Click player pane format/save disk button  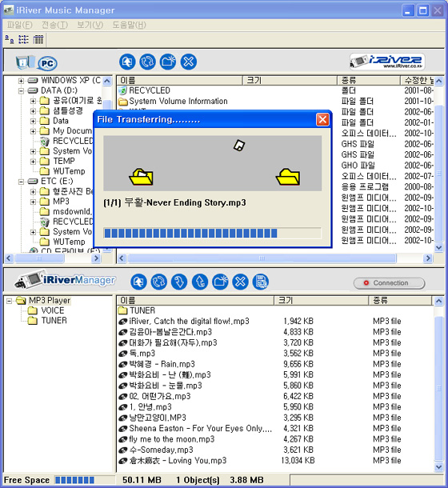[x=261, y=282]
